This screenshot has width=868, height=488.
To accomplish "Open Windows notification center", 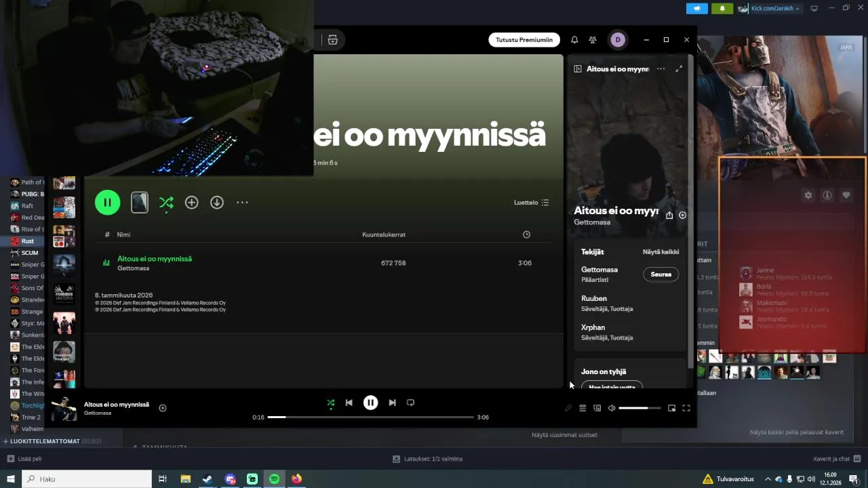I will point(853,479).
